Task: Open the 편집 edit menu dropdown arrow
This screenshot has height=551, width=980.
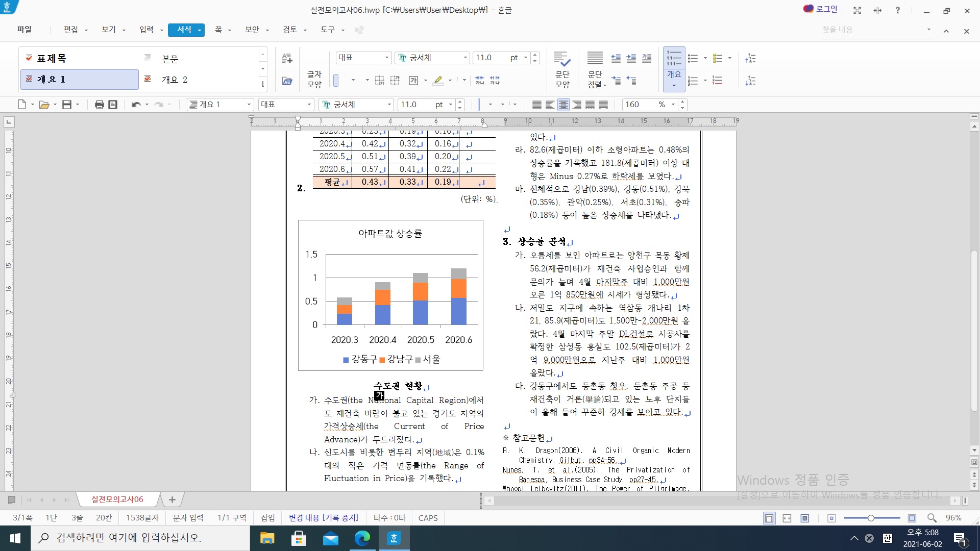Action: [86, 30]
